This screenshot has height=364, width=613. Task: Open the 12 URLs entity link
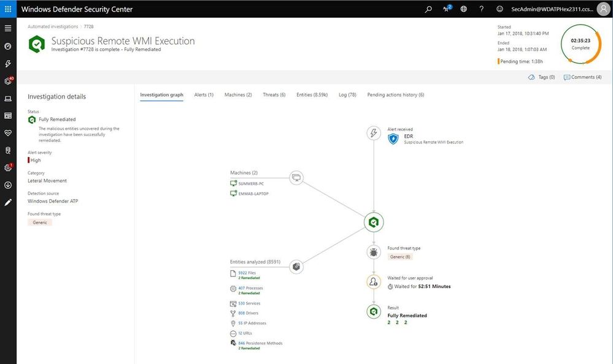point(245,333)
